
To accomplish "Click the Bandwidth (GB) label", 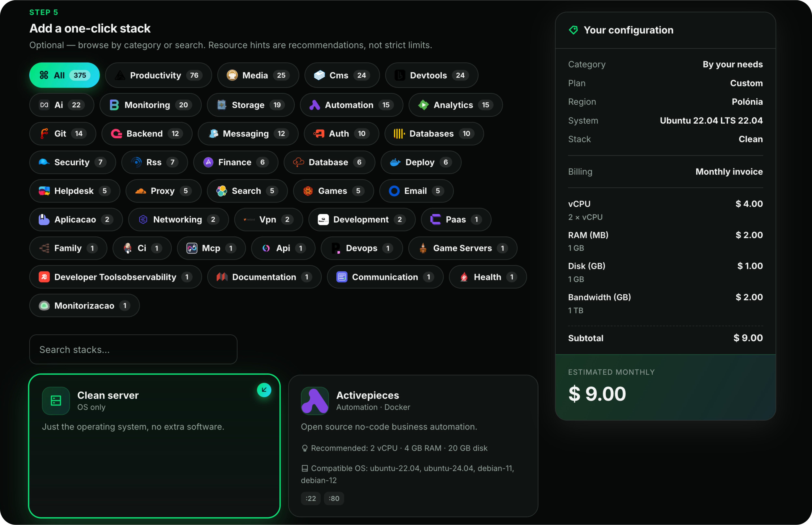I will click(x=600, y=297).
